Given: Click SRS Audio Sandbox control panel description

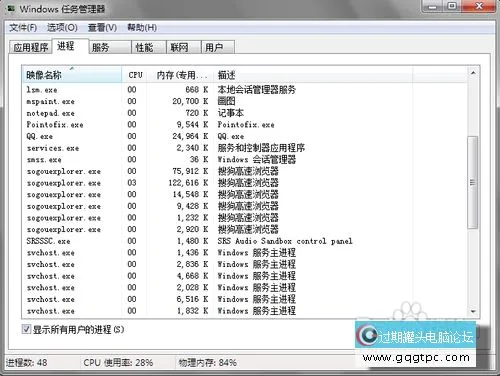Looking at the screenshot, I should coord(285,241).
